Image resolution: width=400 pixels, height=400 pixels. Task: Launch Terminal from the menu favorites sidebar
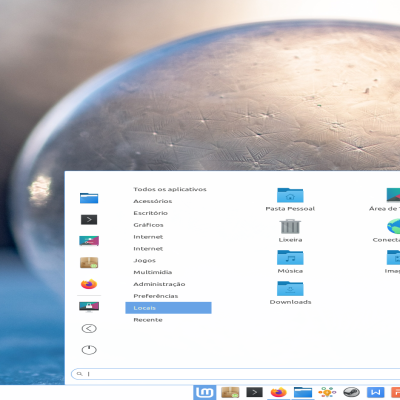89,219
